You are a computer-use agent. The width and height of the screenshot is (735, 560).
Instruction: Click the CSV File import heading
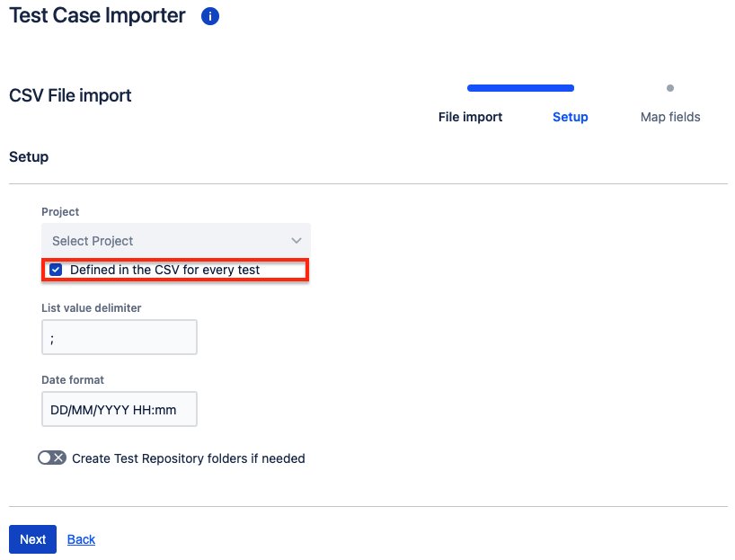pos(70,95)
